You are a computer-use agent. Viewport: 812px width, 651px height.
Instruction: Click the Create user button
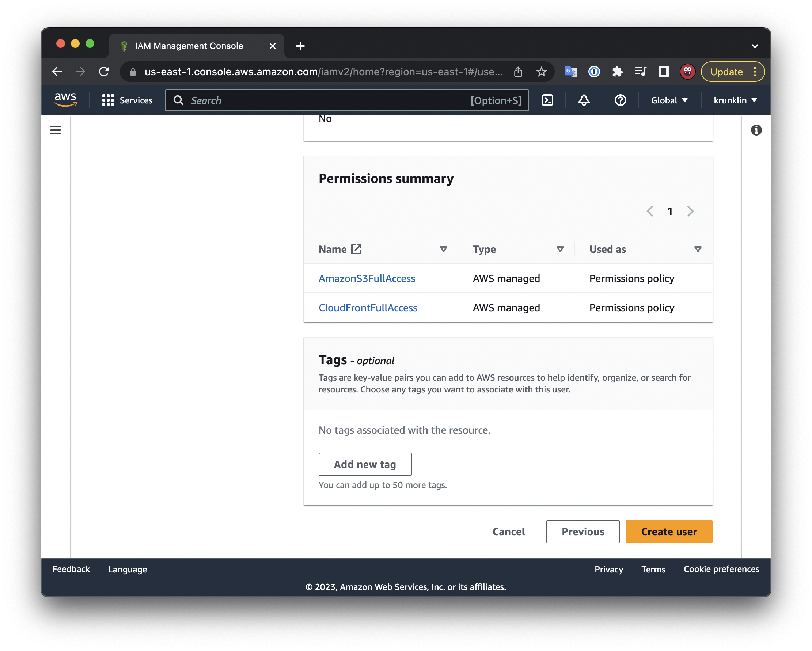(668, 531)
